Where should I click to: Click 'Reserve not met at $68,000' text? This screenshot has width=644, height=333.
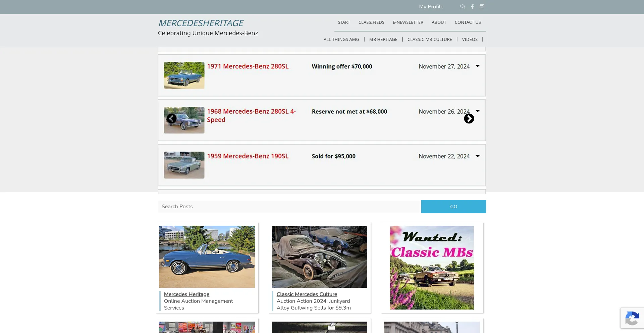pos(349,112)
